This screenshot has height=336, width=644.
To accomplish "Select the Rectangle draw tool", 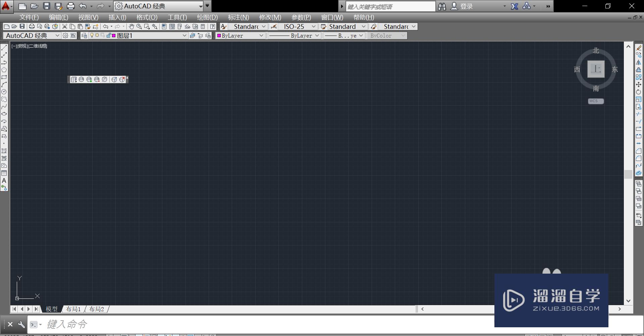I will 4,77.
